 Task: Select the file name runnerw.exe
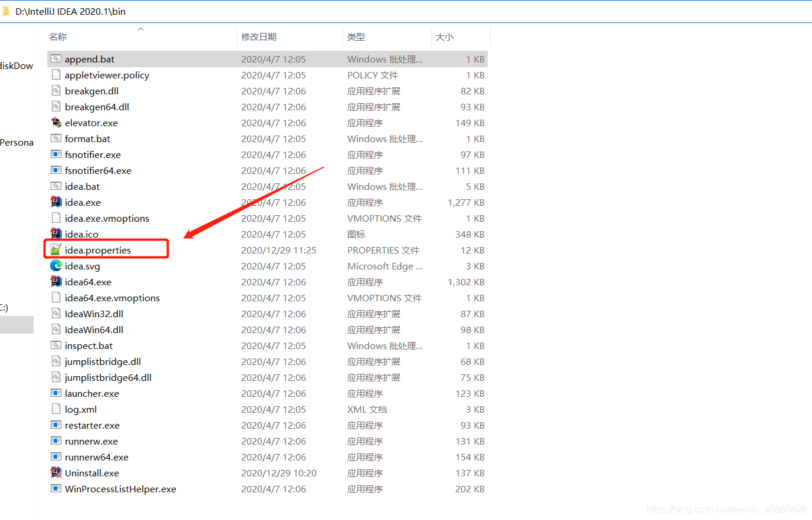point(91,441)
